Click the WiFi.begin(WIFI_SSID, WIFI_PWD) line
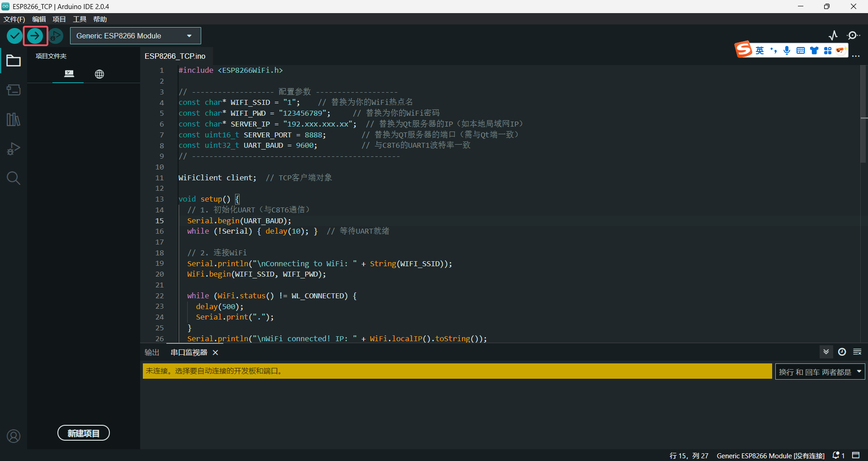 [x=256, y=274]
